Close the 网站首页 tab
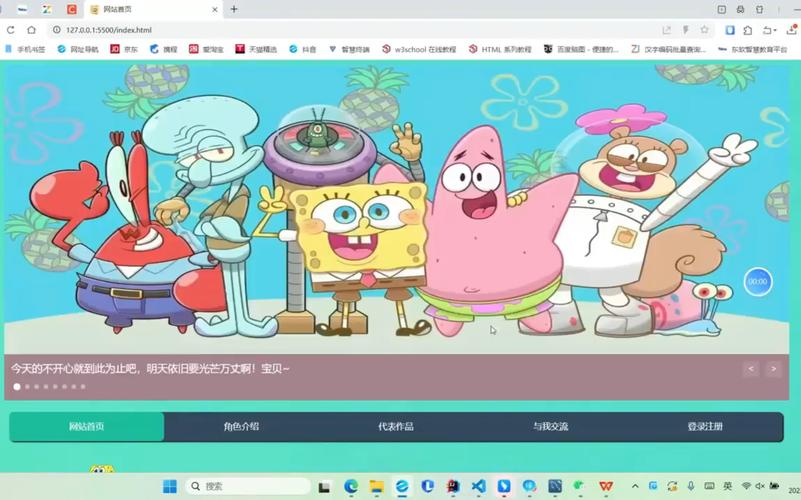Screen dimensions: 801x500 tap(215, 9)
